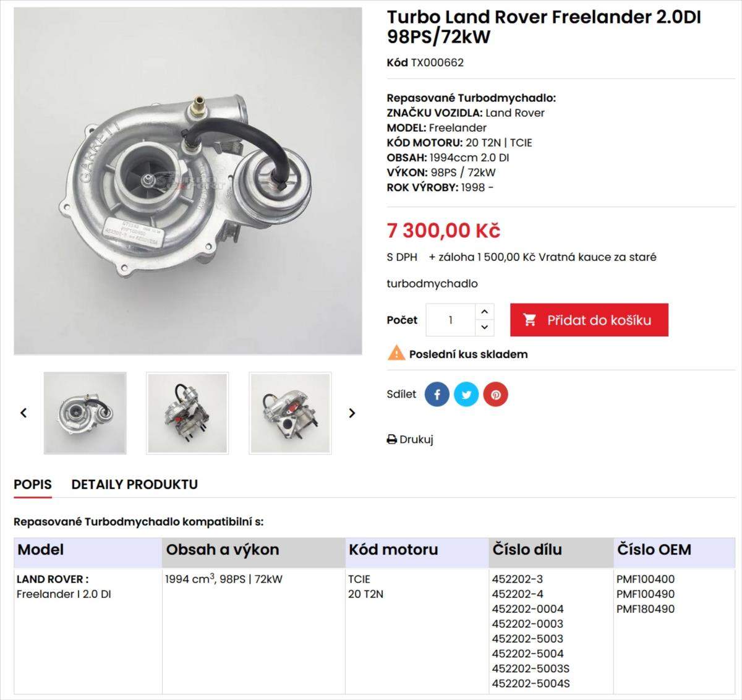Switch to the POPIS tab
Image resolution: width=742 pixels, height=700 pixels.
[x=33, y=484]
